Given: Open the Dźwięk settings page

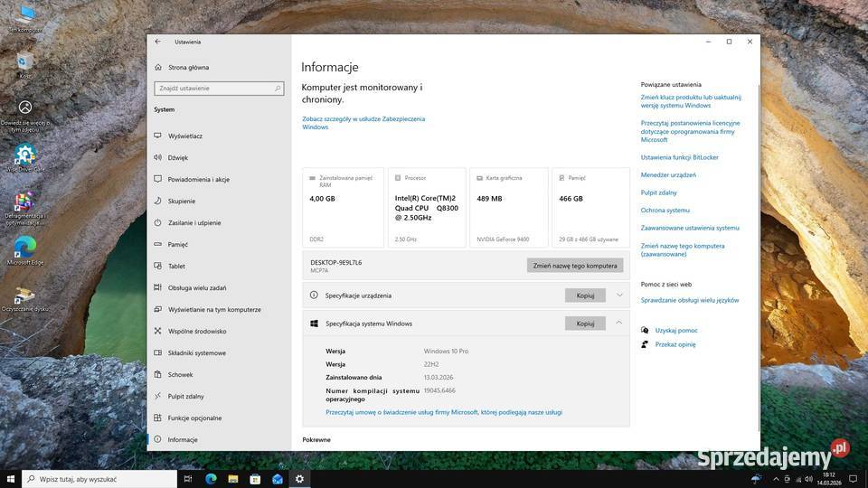Looking at the screenshot, I should click(x=178, y=157).
